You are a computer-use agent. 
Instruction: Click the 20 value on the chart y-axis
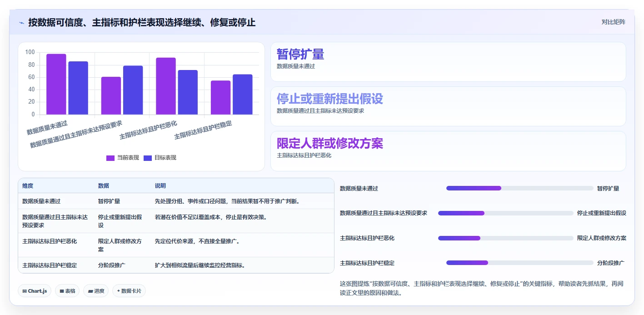coord(31,102)
